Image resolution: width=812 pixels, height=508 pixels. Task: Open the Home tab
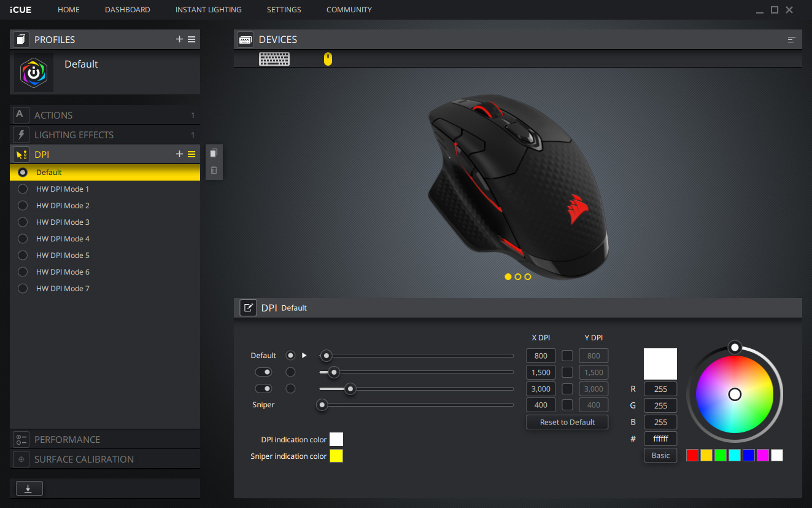tap(69, 10)
